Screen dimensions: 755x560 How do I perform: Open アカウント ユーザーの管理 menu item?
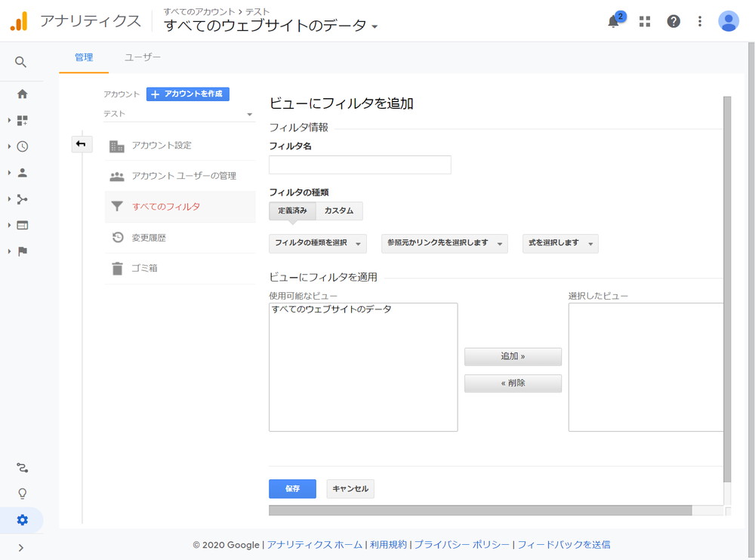(180, 177)
